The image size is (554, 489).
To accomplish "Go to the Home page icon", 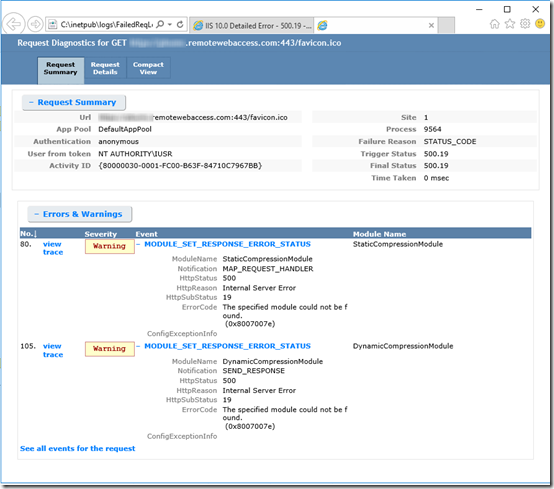I will (x=495, y=24).
